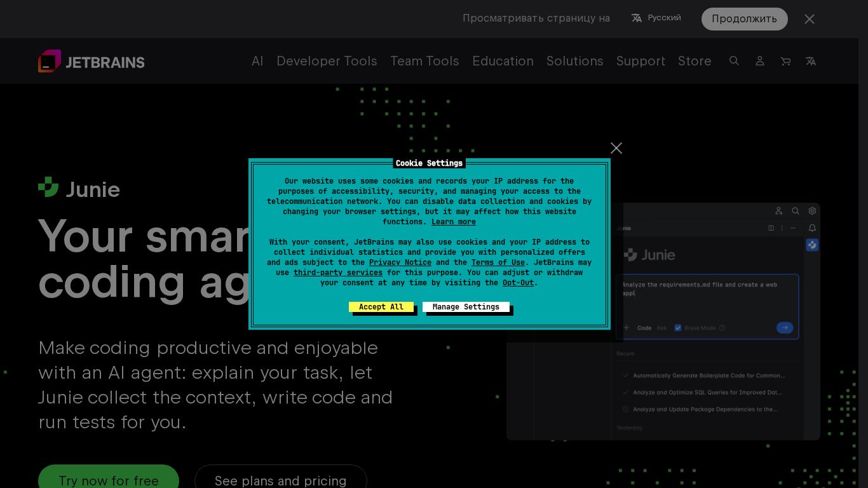Click the language selector icon in navbar
The image size is (868, 488).
pyautogui.click(x=811, y=61)
